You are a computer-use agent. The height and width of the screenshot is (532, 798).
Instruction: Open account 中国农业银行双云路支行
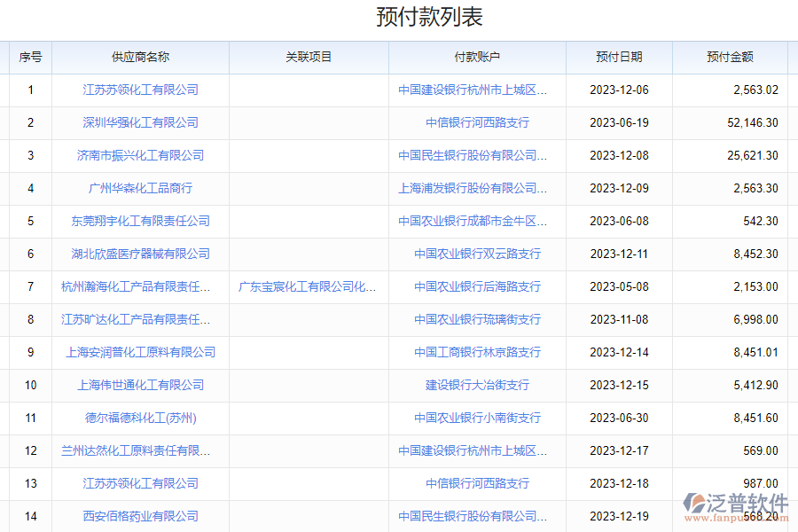click(477, 254)
